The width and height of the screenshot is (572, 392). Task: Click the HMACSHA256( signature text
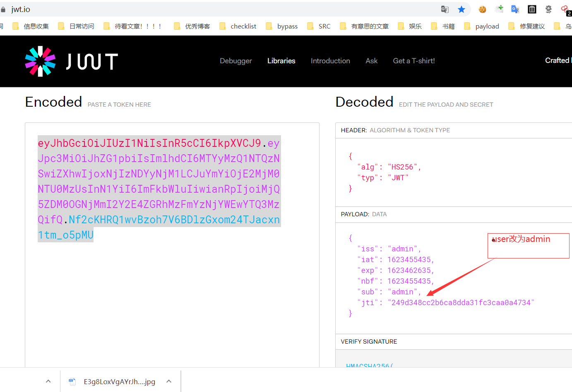pyautogui.click(x=370, y=366)
